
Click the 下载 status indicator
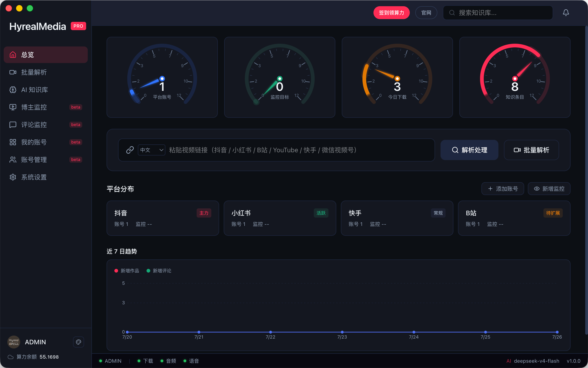click(x=145, y=361)
